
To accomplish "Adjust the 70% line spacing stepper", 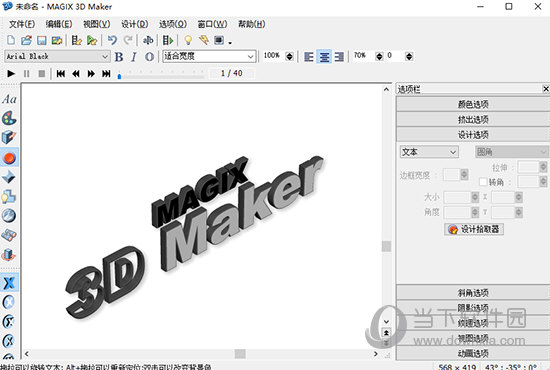I will 379,56.
